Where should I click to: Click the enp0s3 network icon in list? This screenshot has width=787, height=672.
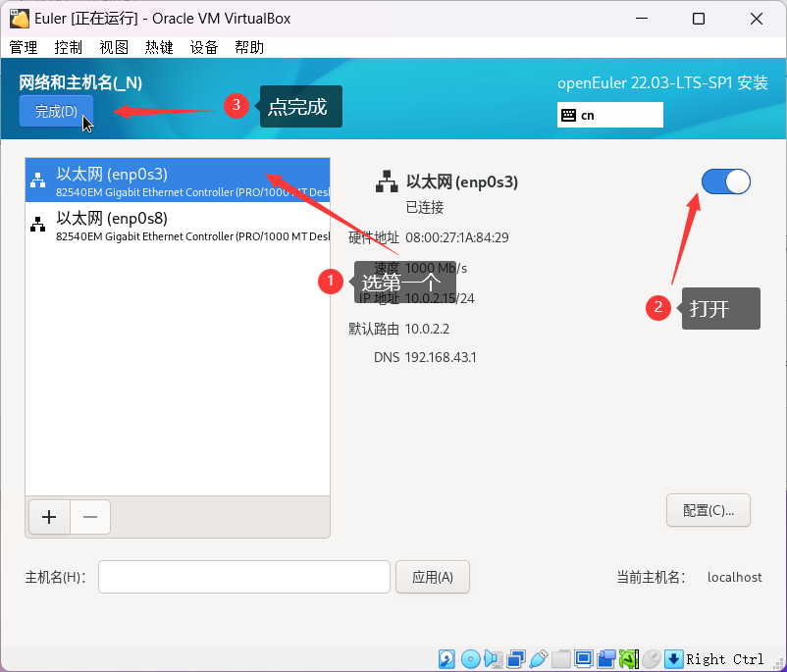click(37, 181)
